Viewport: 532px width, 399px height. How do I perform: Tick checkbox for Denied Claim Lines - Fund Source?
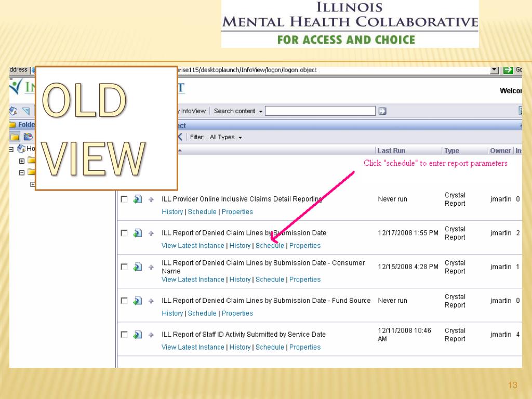pos(124,301)
